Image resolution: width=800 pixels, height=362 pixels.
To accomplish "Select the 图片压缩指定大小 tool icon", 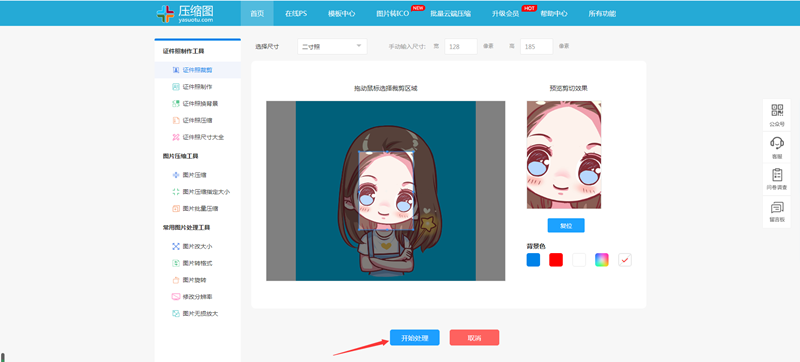I will [x=176, y=192].
